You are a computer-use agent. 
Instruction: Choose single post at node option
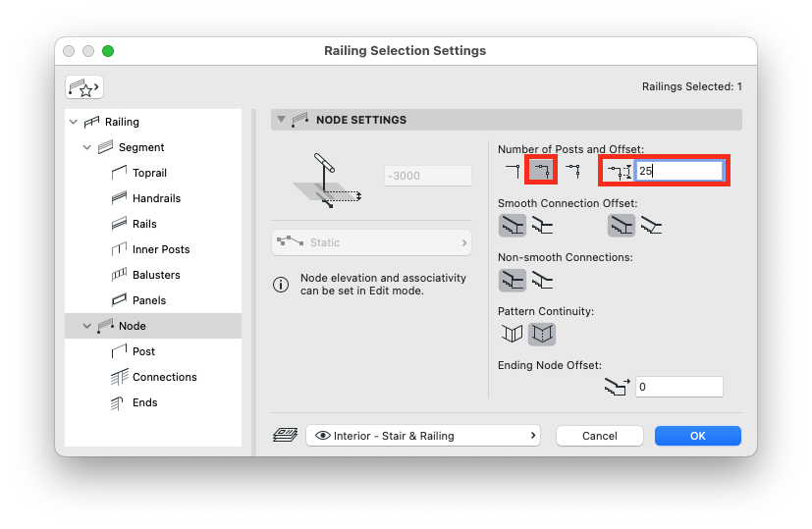[513, 171]
